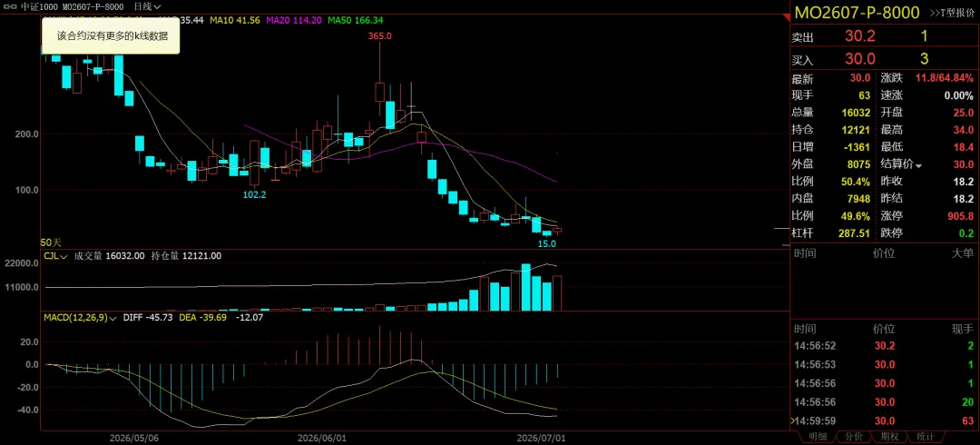
Task: Click the MA10 41.56 label
Action: tap(235, 20)
